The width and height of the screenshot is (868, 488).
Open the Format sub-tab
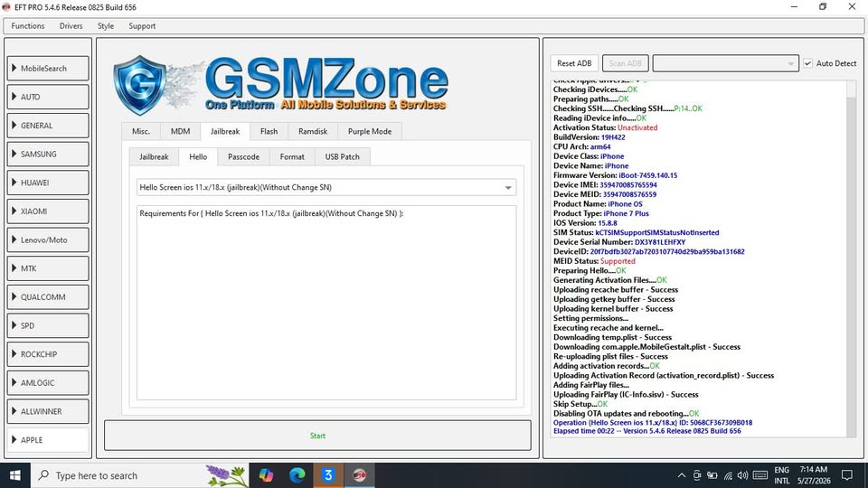click(292, 157)
